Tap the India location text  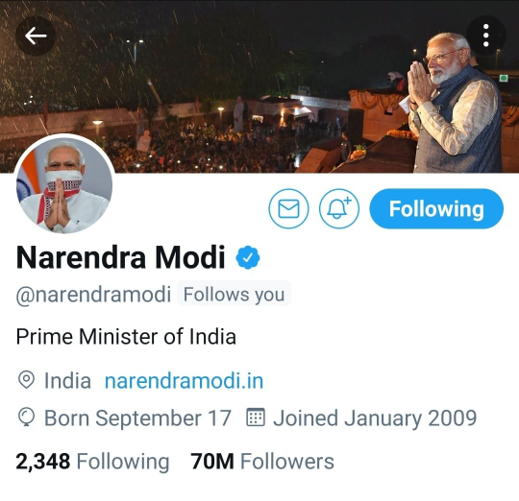coord(68,381)
